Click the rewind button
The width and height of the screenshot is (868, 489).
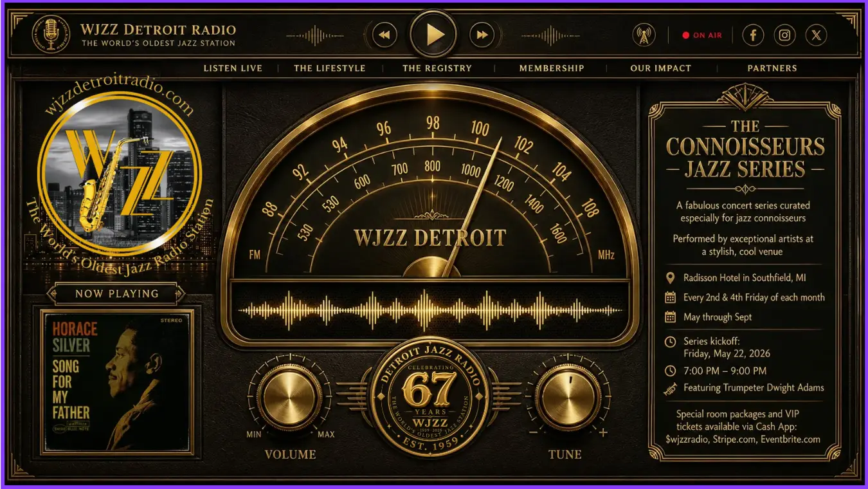384,35
